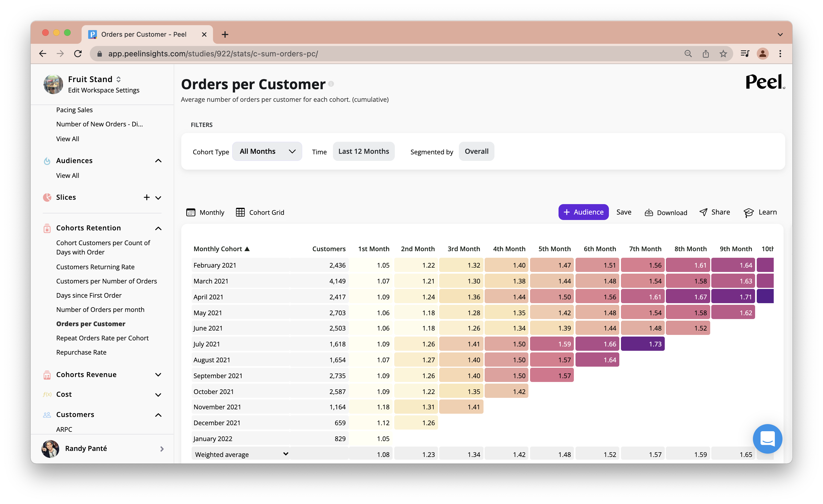
Task: Click the info icon beside page title
Action: pos(331,84)
